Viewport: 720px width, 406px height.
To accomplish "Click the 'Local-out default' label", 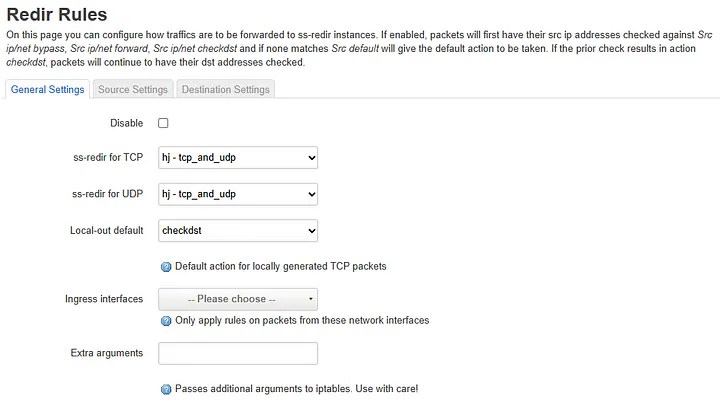I will point(107,231).
